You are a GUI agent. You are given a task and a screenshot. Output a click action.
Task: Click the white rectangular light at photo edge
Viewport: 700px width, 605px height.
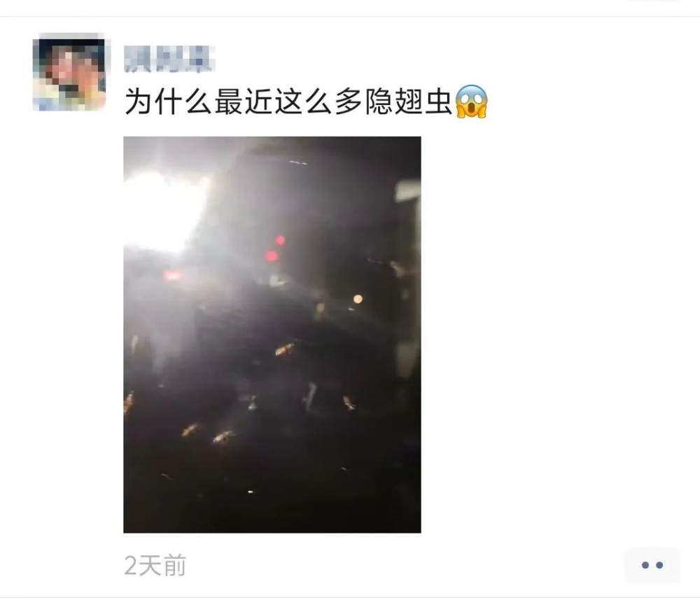click(x=408, y=190)
